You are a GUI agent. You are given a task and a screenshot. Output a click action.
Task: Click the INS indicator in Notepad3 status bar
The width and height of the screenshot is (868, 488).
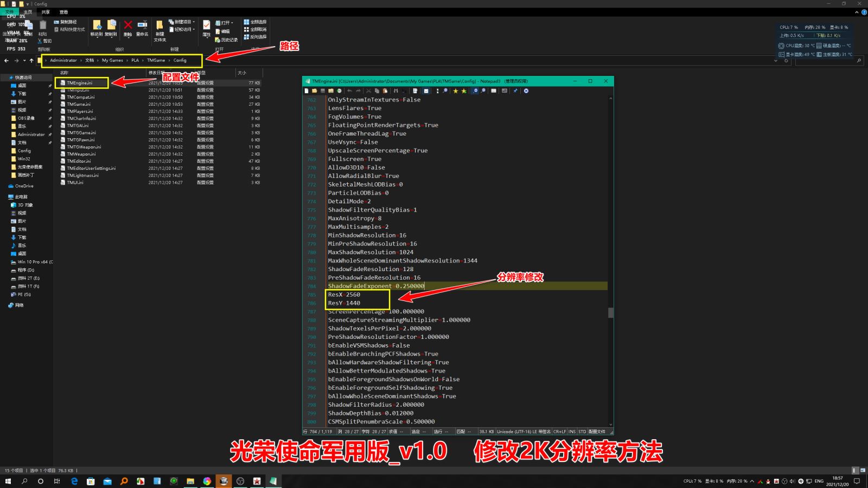coord(572,432)
